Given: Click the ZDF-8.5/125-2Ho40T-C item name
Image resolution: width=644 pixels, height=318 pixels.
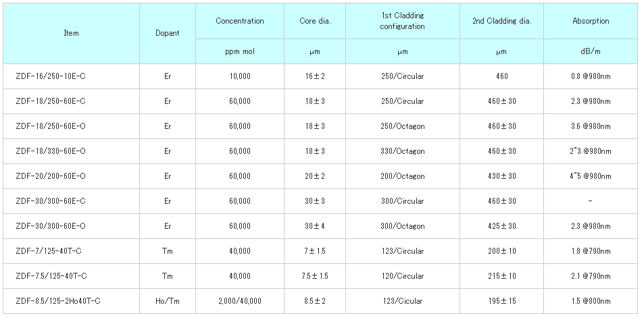Looking at the screenshot, I should click(57, 301).
